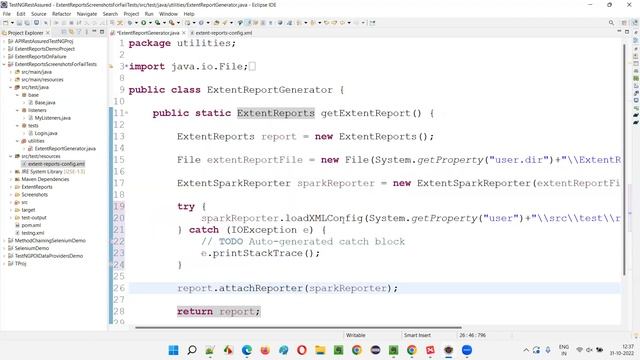Click the Smart Insert status bar field
Image resolution: width=640 pixels, height=360 pixels.
(x=417, y=335)
